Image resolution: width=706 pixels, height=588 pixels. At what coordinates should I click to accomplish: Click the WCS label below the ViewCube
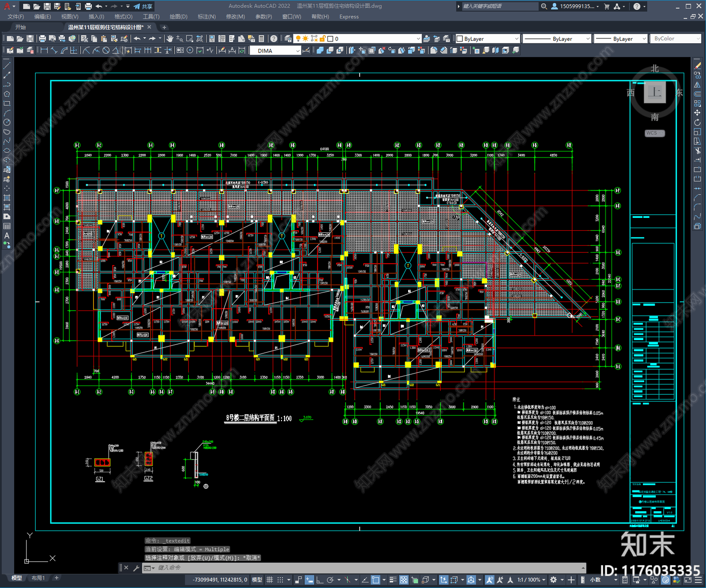point(654,133)
